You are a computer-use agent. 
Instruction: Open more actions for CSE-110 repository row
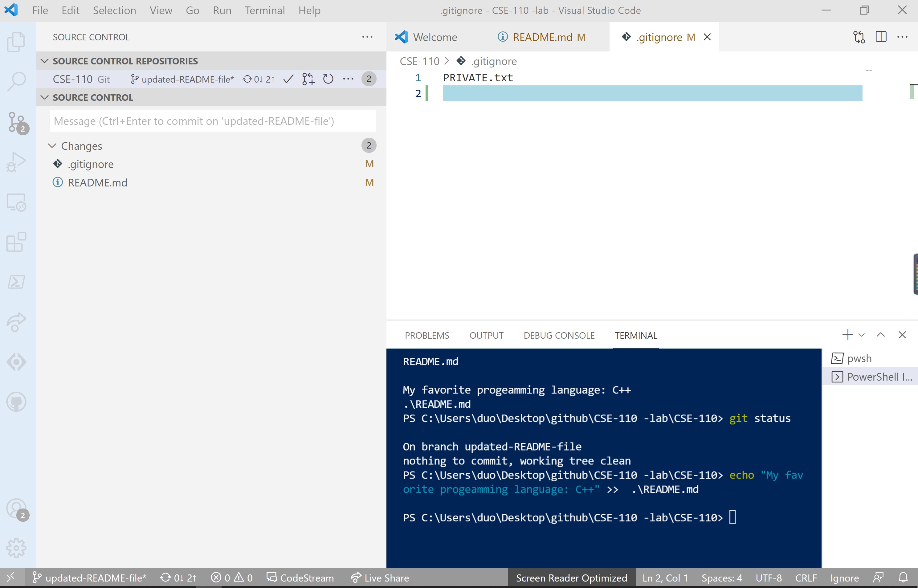pyautogui.click(x=348, y=79)
